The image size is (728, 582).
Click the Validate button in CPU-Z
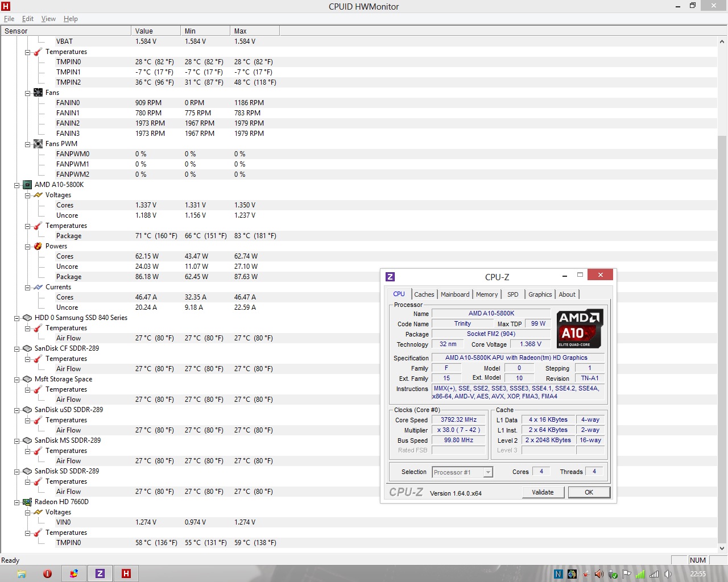(x=543, y=492)
